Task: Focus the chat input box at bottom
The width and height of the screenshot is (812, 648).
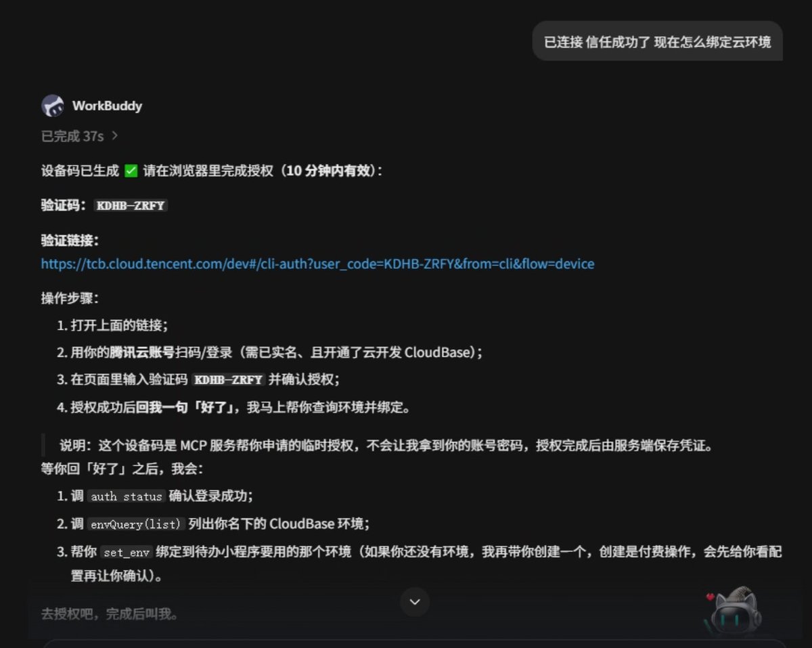Action: pyautogui.click(x=414, y=643)
